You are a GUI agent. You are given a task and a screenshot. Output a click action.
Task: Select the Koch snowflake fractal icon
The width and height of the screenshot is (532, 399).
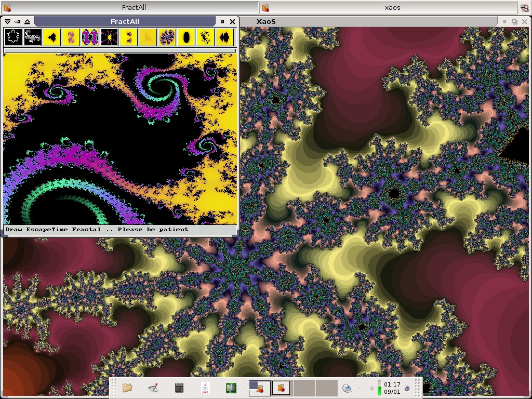pos(14,37)
